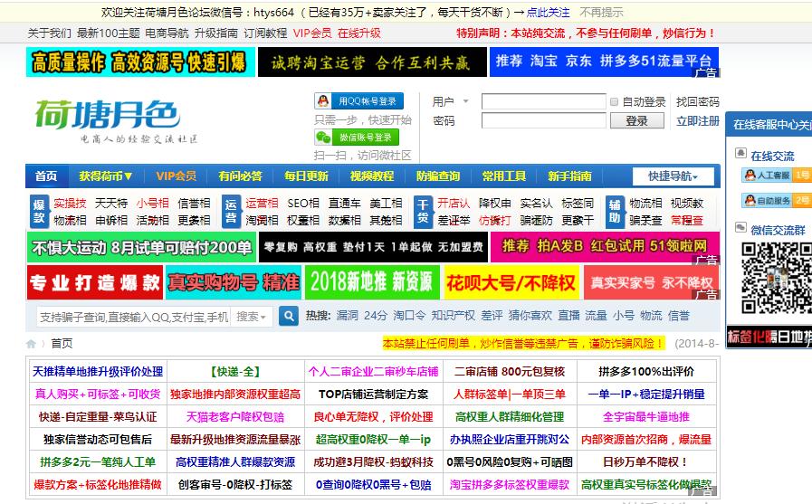Click the WeChat account login button
Image resolution: width=812 pixels, height=504 pixels.
357,138
